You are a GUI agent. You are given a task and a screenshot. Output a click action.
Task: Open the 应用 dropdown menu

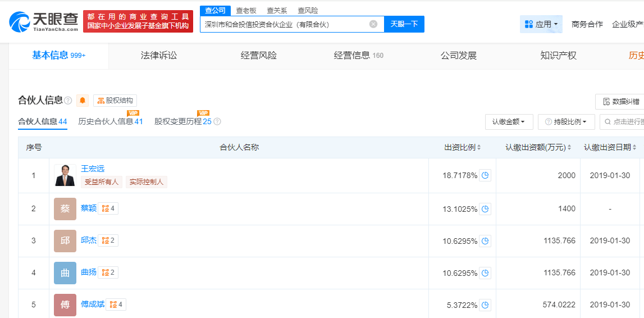[x=541, y=24]
